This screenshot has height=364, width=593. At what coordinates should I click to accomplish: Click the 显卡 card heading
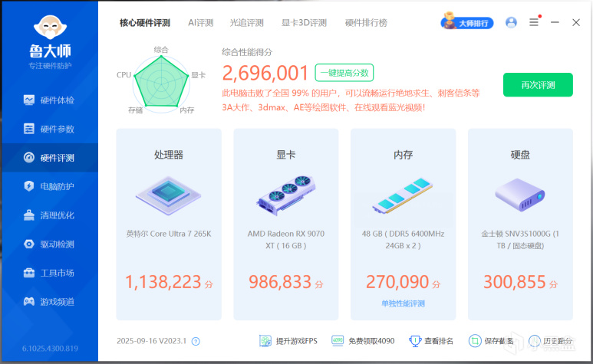[x=286, y=155]
